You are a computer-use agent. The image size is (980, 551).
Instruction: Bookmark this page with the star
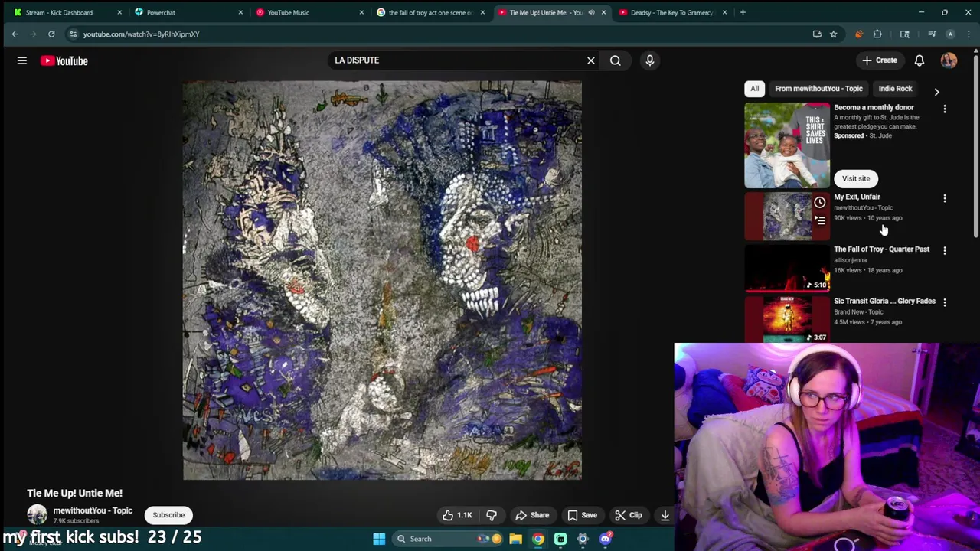pyautogui.click(x=833, y=34)
